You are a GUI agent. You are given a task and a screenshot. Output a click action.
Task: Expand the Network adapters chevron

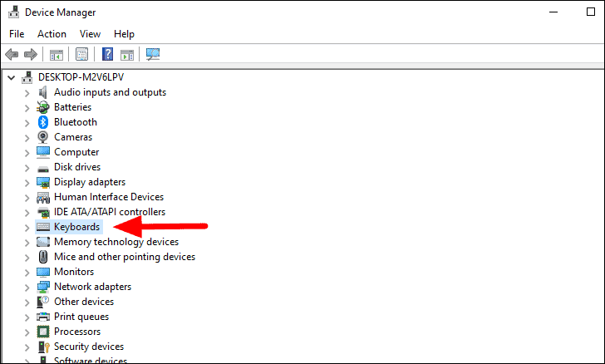27,288
